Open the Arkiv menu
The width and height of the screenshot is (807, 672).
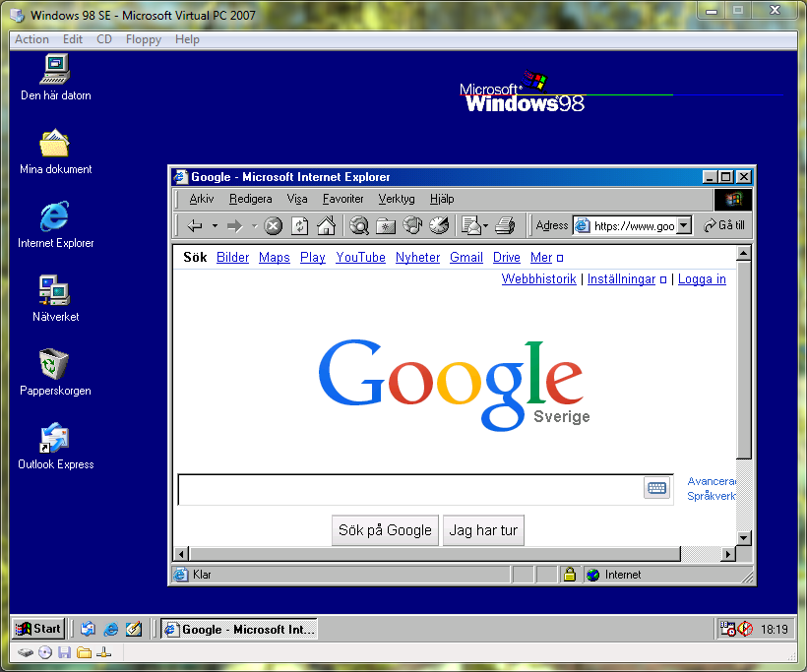[x=201, y=199]
